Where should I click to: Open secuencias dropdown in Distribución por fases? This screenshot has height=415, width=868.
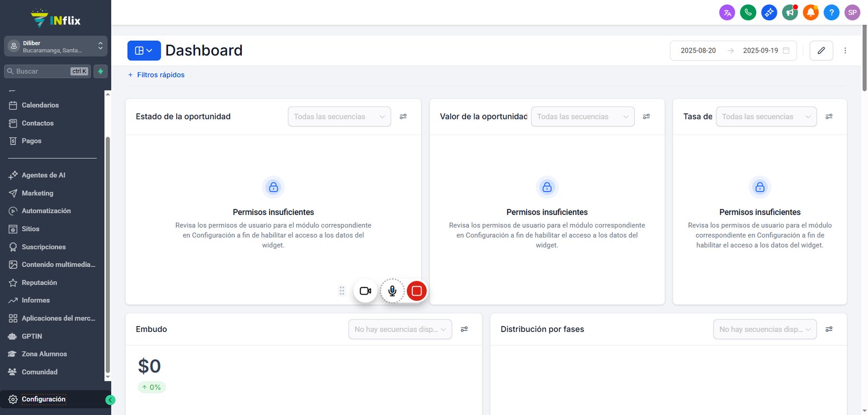[765, 329]
